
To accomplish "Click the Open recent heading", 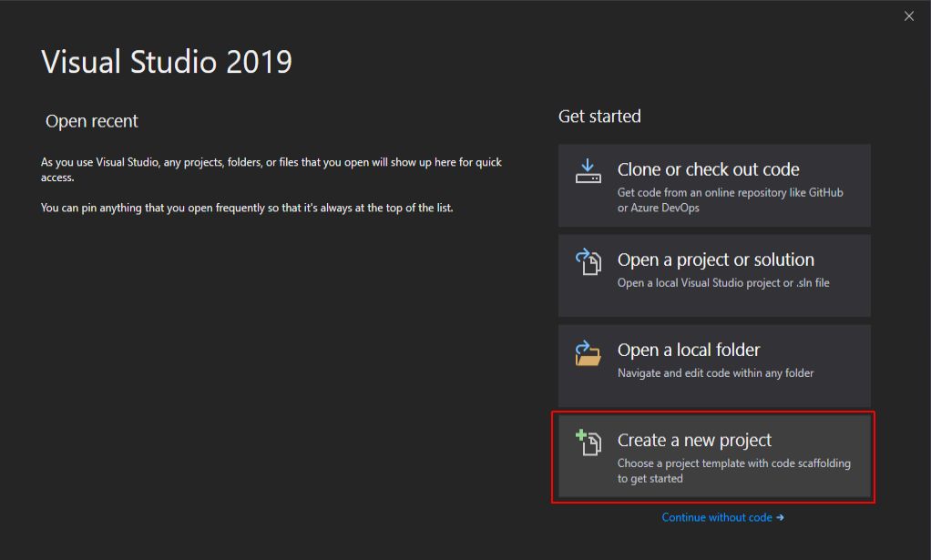I will pyautogui.click(x=92, y=121).
